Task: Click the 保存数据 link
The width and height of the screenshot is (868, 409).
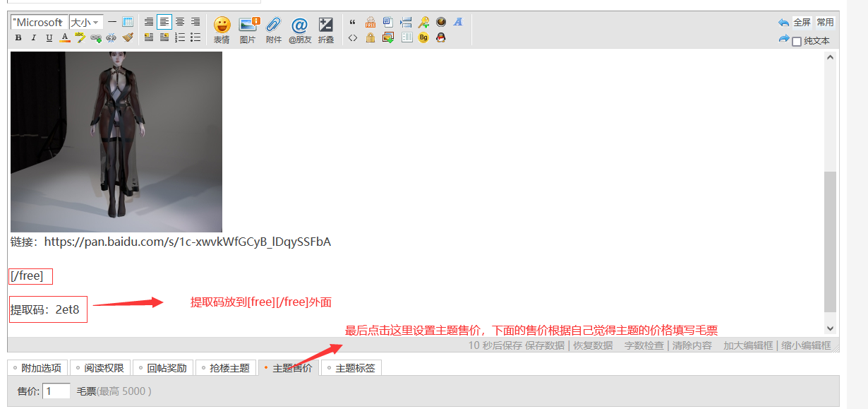Action: click(x=545, y=345)
